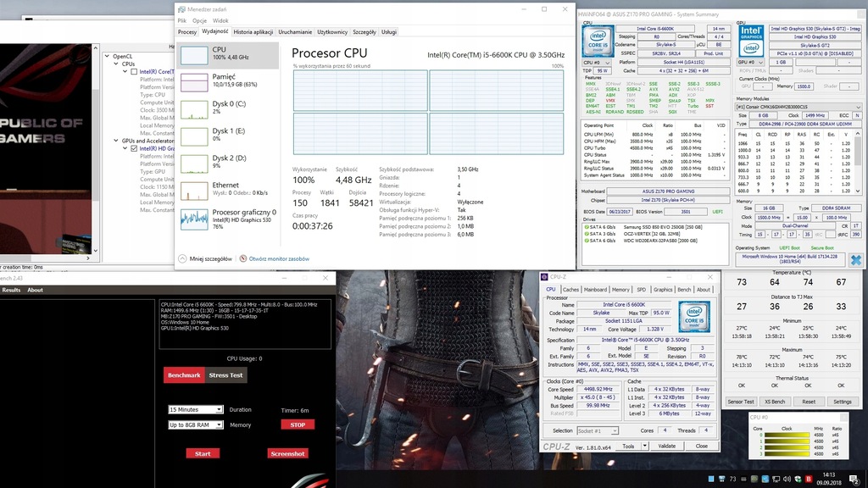This screenshot has height=488, width=868.
Task: Open the Up to 8GB RAM dropdown
Action: (196, 425)
